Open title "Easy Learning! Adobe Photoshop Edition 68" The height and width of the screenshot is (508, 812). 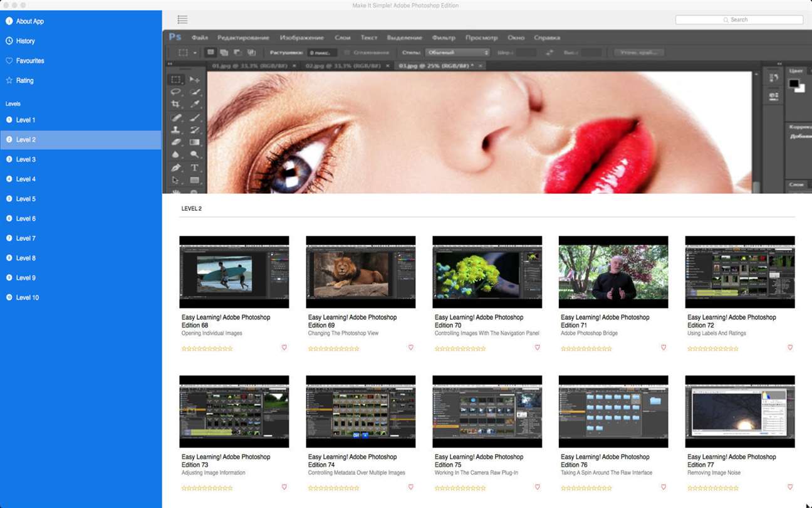226,321
